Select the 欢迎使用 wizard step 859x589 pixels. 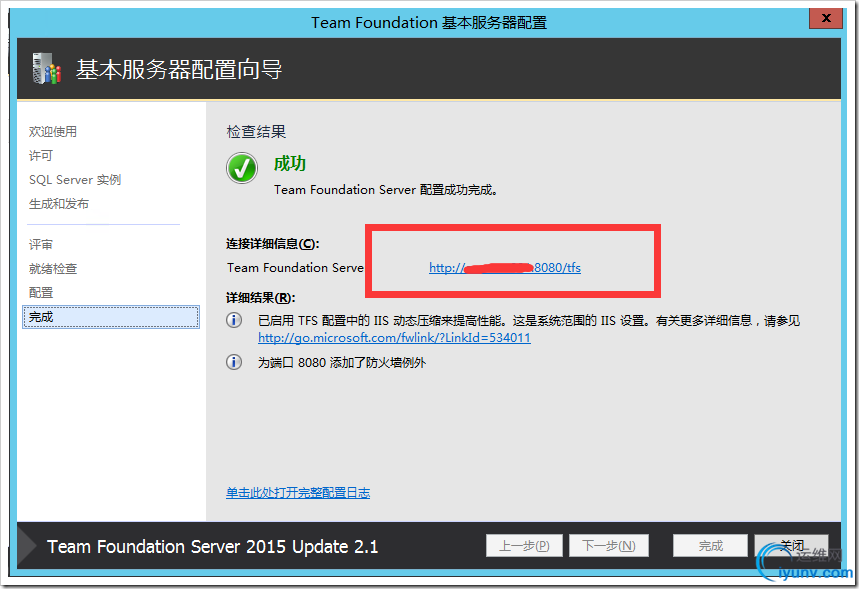53,131
